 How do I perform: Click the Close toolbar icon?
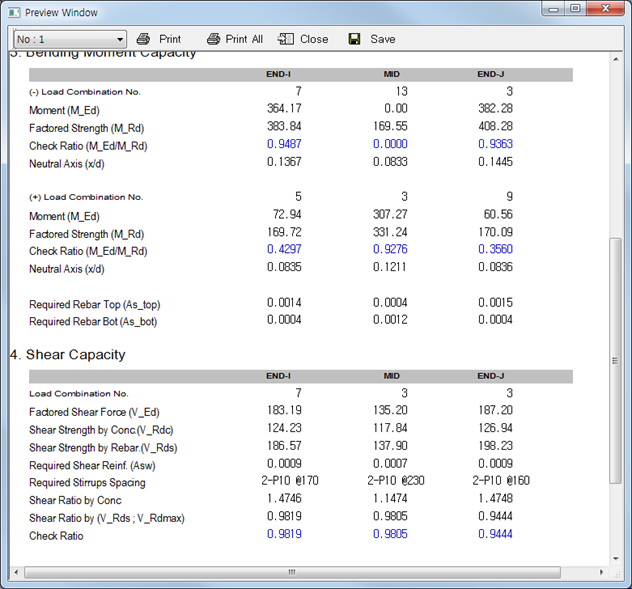285,39
